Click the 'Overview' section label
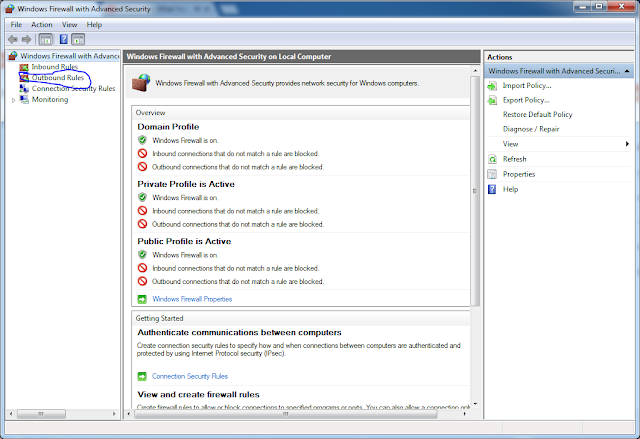 tap(150, 113)
